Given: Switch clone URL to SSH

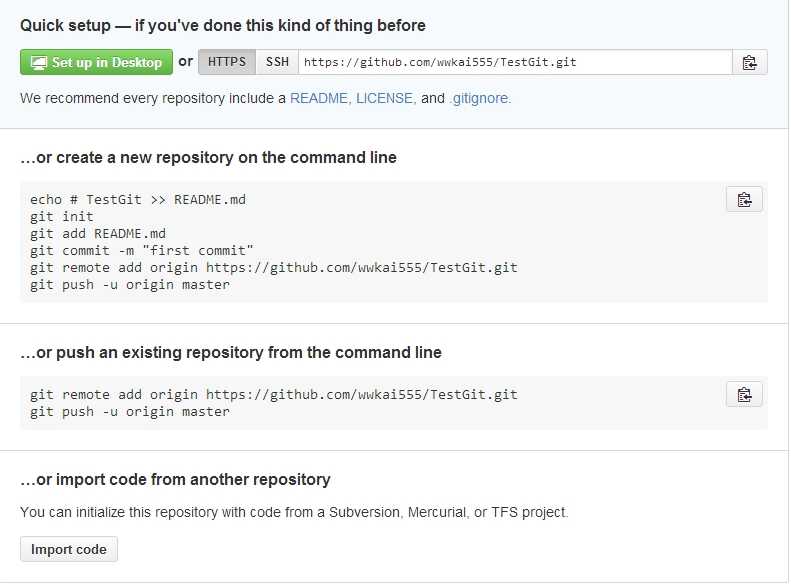Looking at the screenshot, I should (277, 62).
